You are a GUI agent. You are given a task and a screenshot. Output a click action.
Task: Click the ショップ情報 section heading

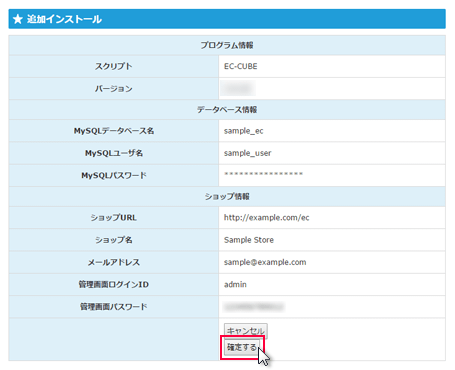pos(227,197)
